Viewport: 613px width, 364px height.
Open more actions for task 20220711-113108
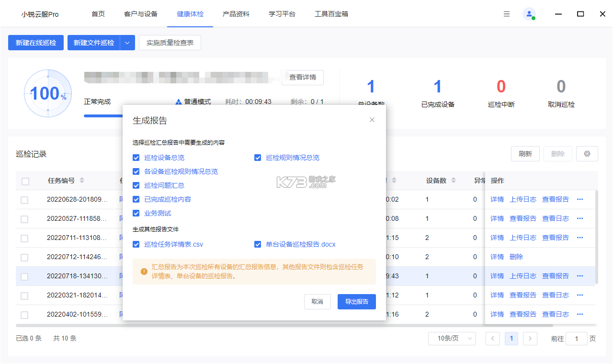tap(580, 238)
